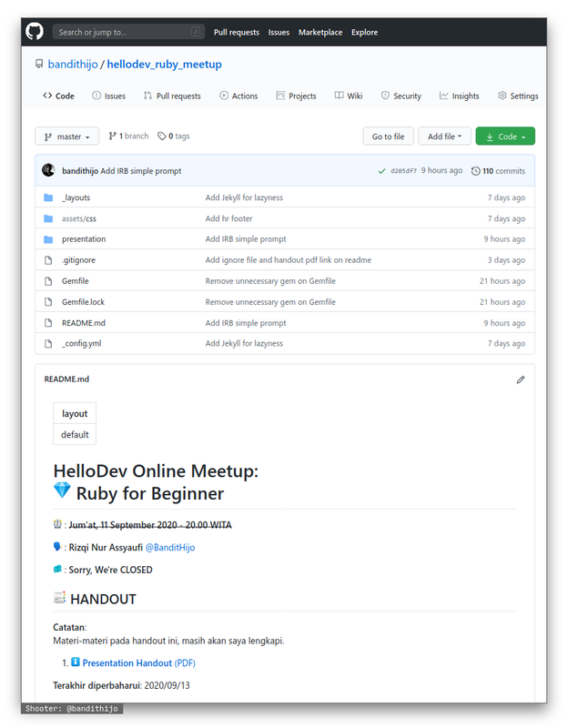Open the Insights tab

point(459,96)
